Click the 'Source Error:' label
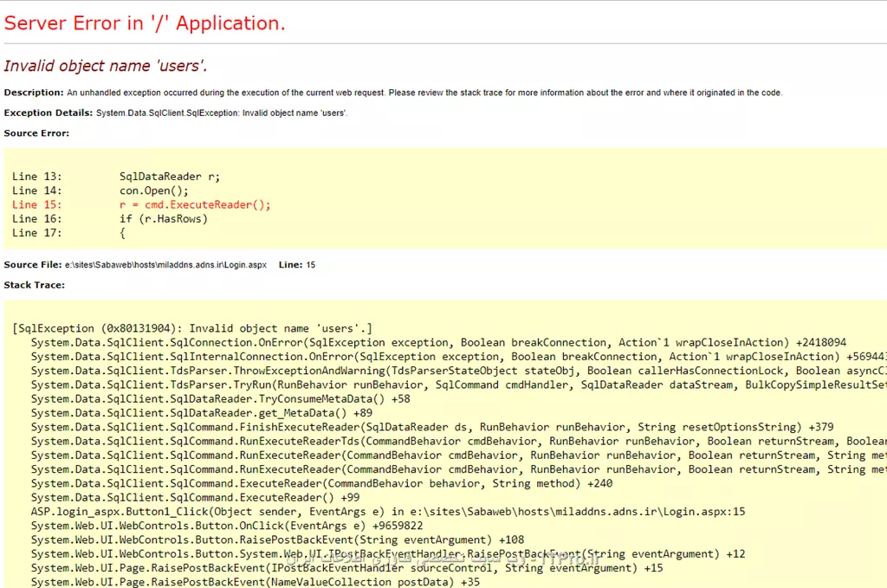Image resolution: width=887 pixels, height=588 pixels. pyautogui.click(x=36, y=132)
